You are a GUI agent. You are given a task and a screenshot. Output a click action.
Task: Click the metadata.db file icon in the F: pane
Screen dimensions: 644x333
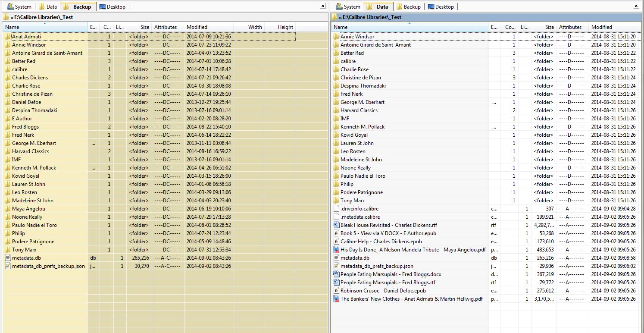click(7, 258)
